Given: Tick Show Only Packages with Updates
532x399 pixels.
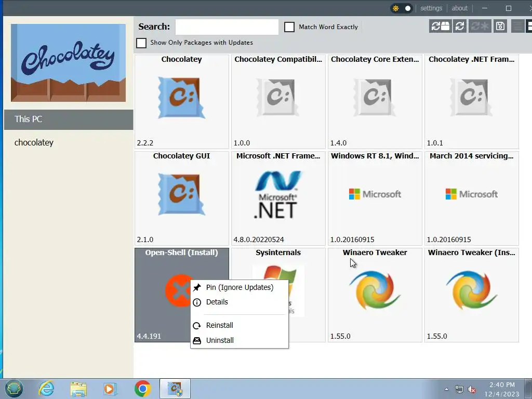Looking at the screenshot, I should pyautogui.click(x=141, y=43).
